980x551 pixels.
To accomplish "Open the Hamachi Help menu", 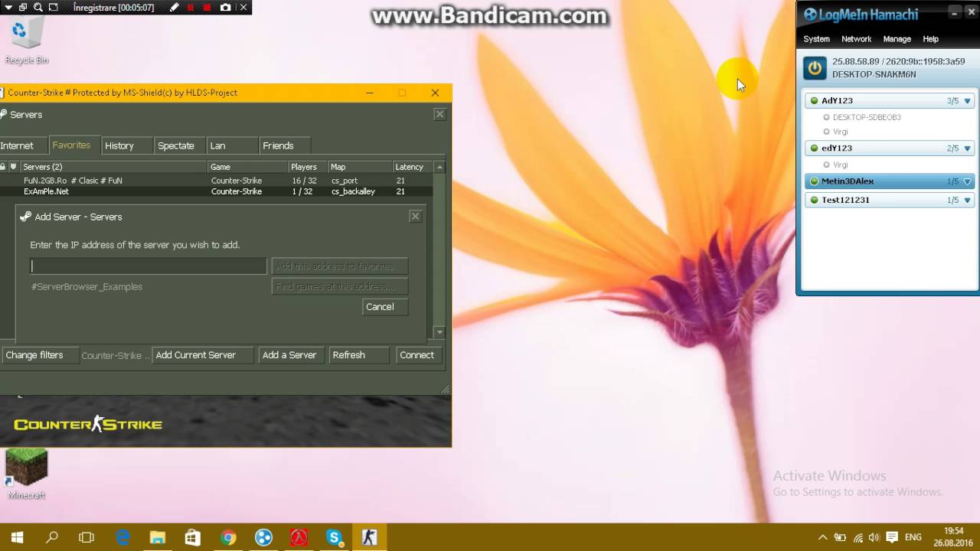I will point(930,39).
